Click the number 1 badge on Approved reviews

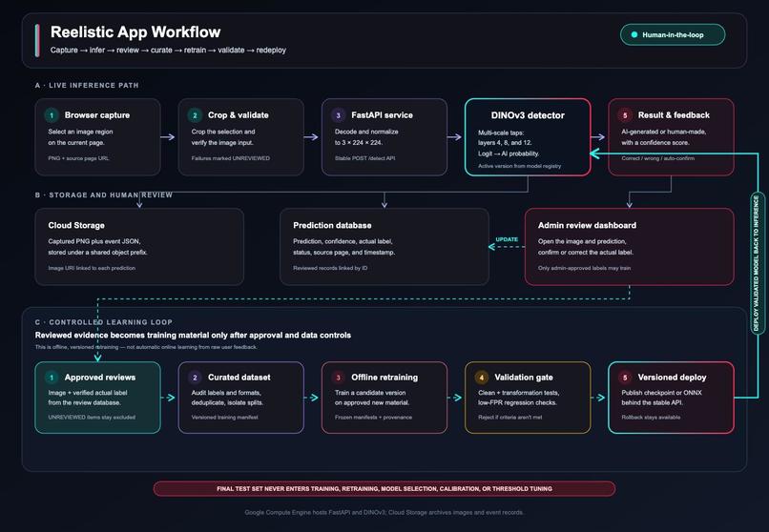coord(52,378)
